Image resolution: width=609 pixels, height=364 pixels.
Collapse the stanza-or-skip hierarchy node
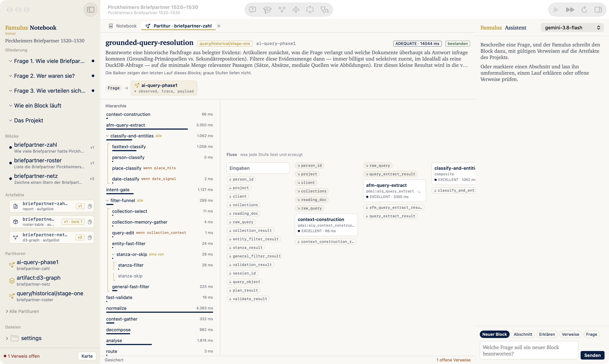[113, 254]
